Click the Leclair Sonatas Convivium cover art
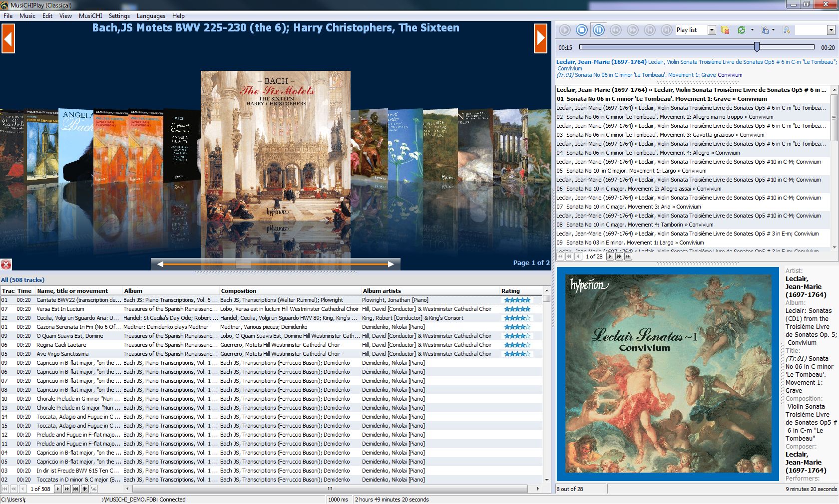This screenshot has height=504, width=839. click(x=668, y=374)
